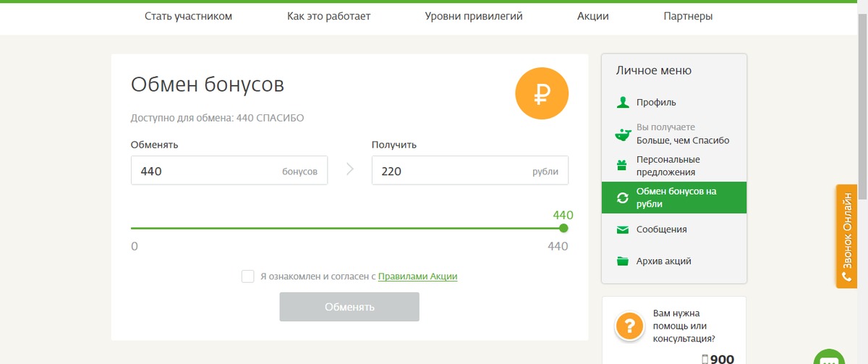Click the green slider handle at 440
Image resolution: width=868 pixels, height=364 pixels.
(563, 228)
